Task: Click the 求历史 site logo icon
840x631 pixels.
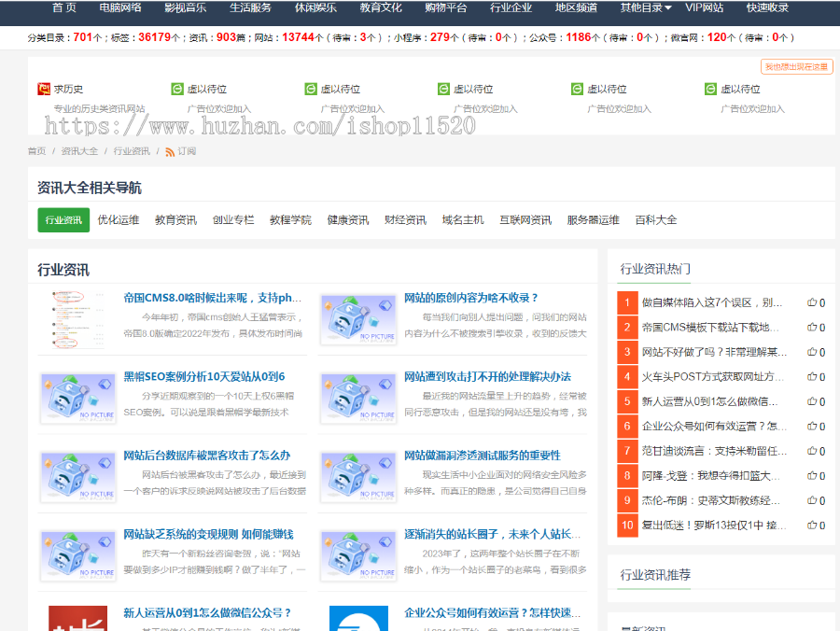Action: (x=43, y=89)
